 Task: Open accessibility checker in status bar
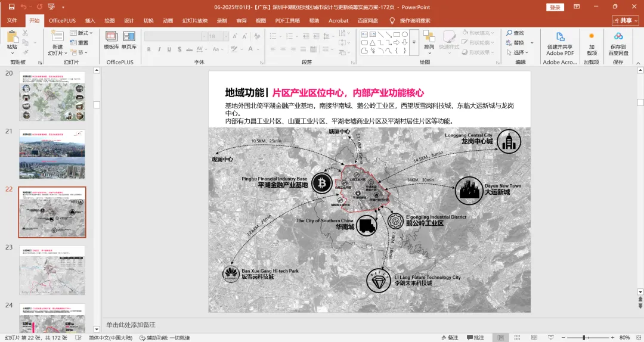tap(165, 337)
